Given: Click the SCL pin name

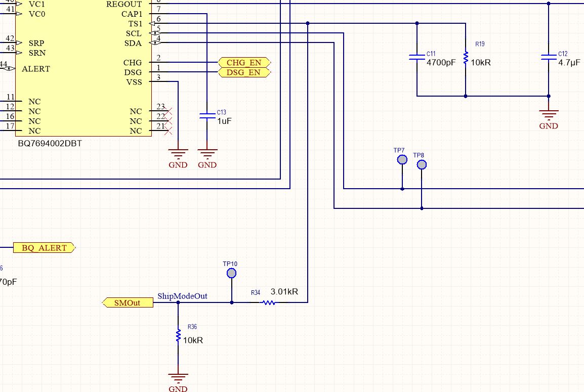Looking at the screenshot, I should pos(134,33).
